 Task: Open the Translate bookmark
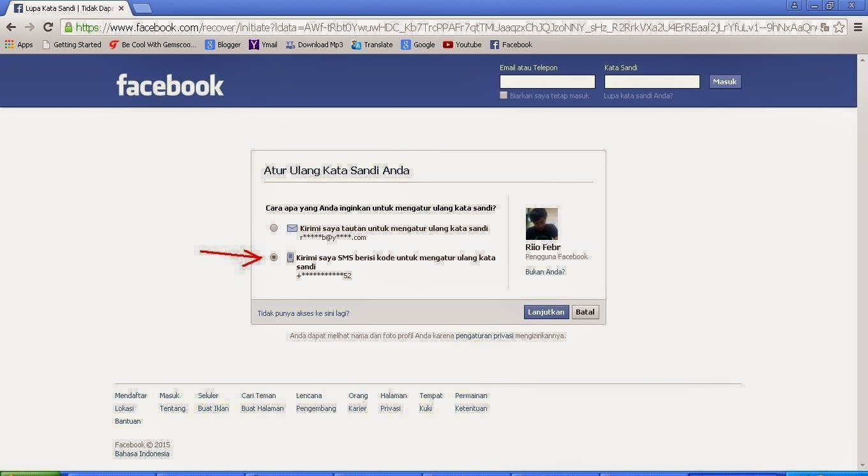pyautogui.click(x=372, y=45)
